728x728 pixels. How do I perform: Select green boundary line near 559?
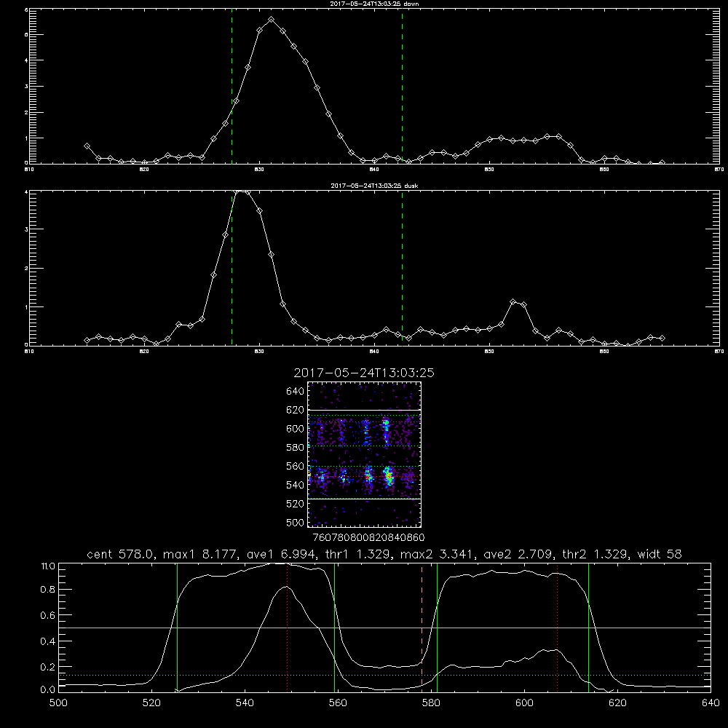[334, 627]
